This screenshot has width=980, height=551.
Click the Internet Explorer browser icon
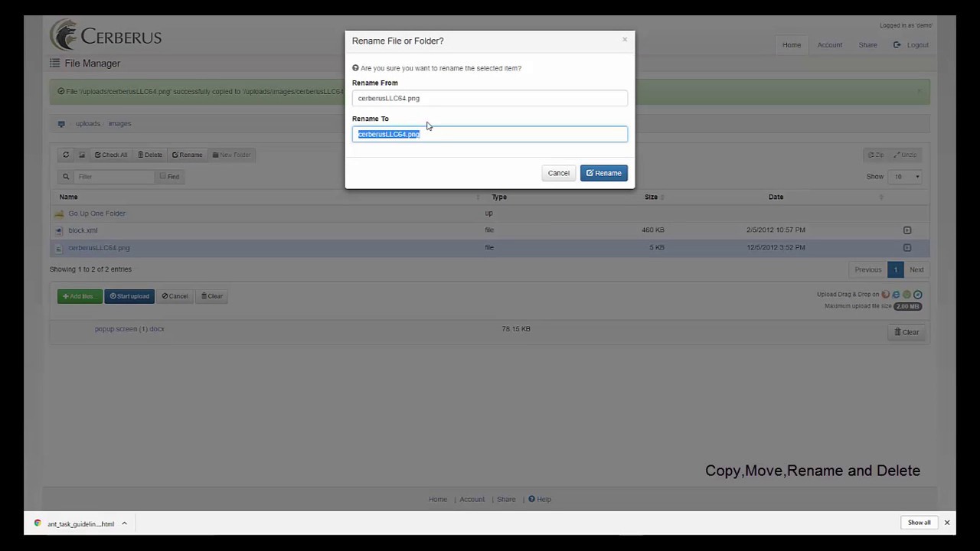897,294
